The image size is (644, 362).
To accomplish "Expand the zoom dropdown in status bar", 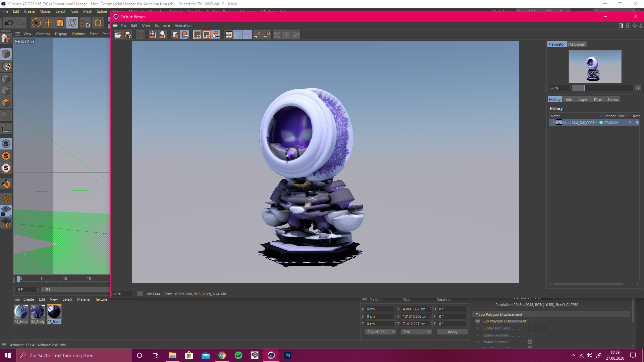I will [x=140, y=294].
